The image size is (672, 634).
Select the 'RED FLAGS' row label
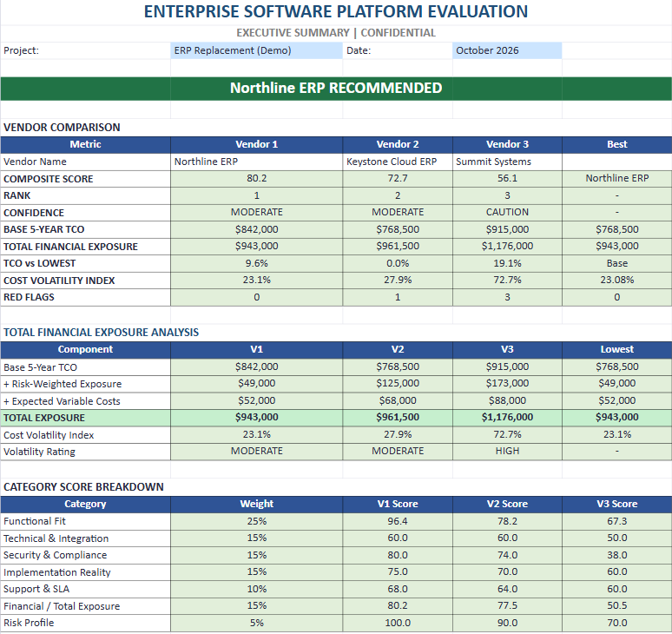(x=85, y=297)
